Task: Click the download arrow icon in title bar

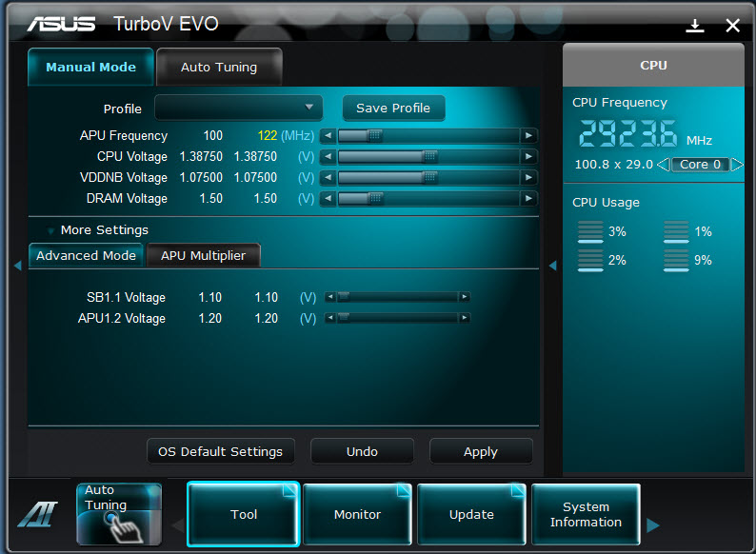Action: (x=695, y=26)
